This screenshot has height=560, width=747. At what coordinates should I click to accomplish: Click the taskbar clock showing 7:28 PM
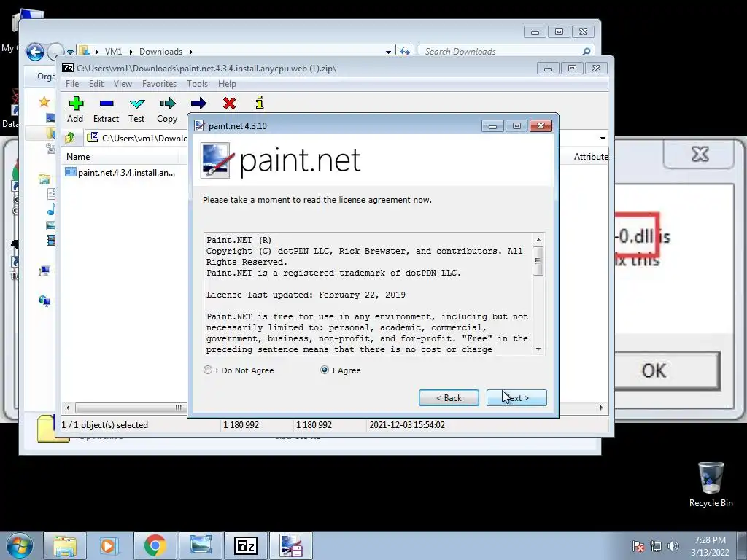710,545
